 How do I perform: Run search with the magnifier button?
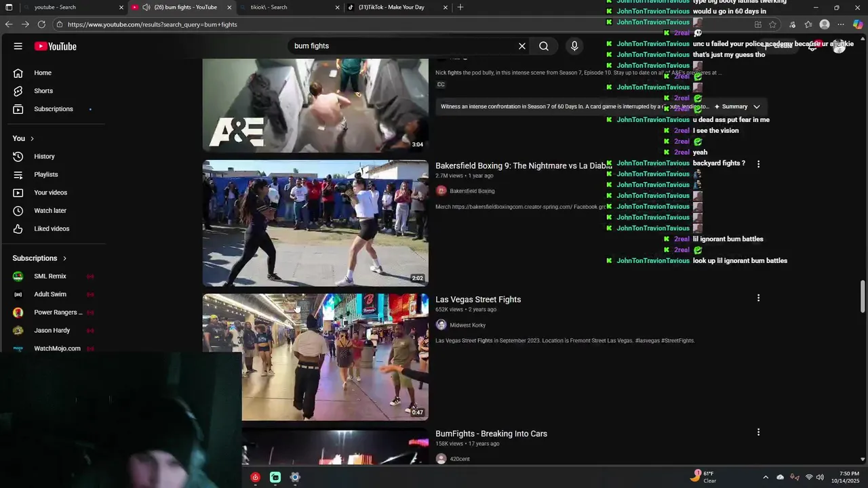(x=544, y=46)
